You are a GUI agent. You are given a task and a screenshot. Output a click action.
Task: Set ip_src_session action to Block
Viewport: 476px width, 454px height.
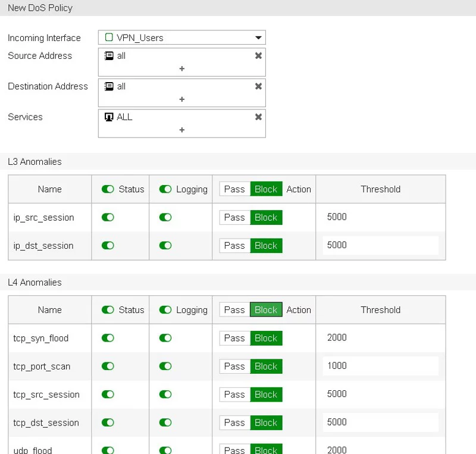click(266, 217)
